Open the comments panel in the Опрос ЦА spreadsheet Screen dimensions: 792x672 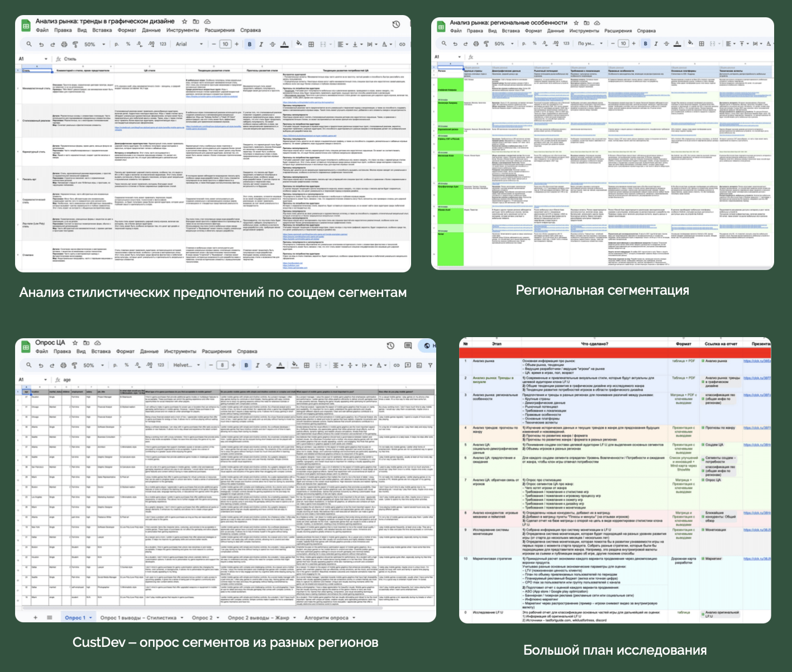click(408, 345)
